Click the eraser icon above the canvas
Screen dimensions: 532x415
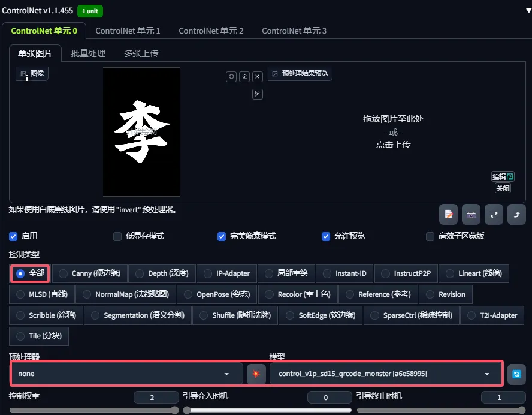point(244,77)
